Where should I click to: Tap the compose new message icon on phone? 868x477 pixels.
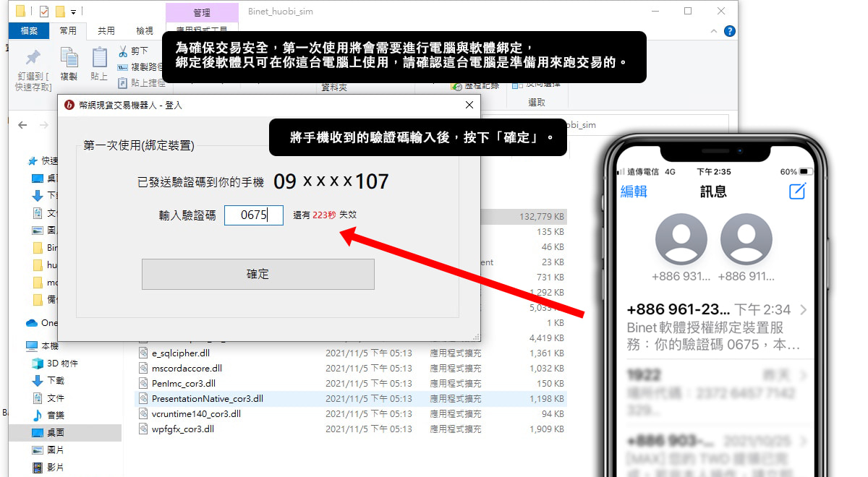(797, 191)
